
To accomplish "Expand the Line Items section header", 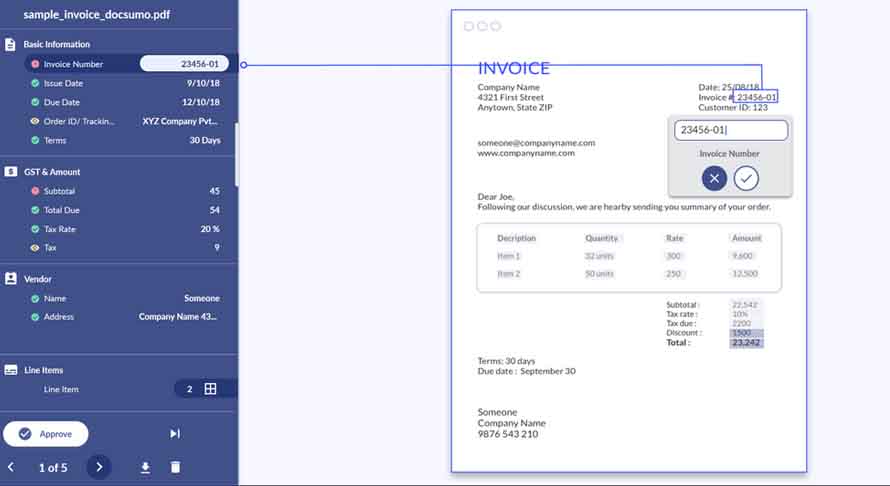I will pos(43,370).
